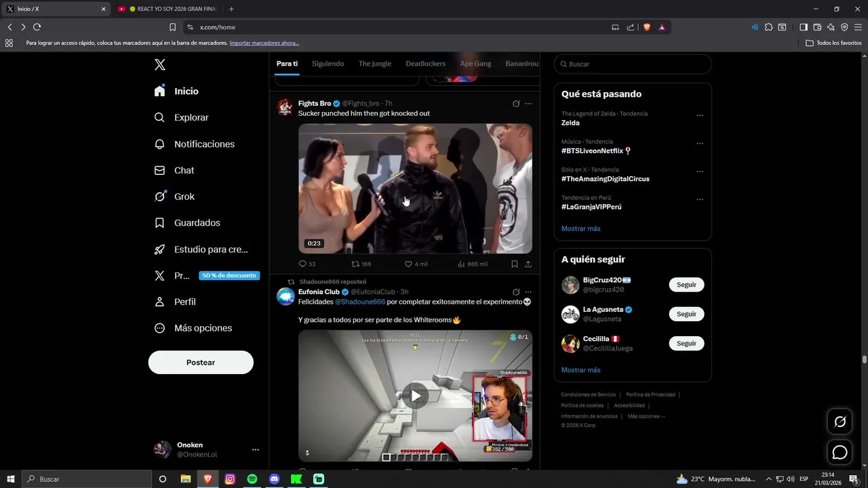Switch to the Deadlockers tab
Viewport: 868px width, 488px height.
click(x=426, y=64)
